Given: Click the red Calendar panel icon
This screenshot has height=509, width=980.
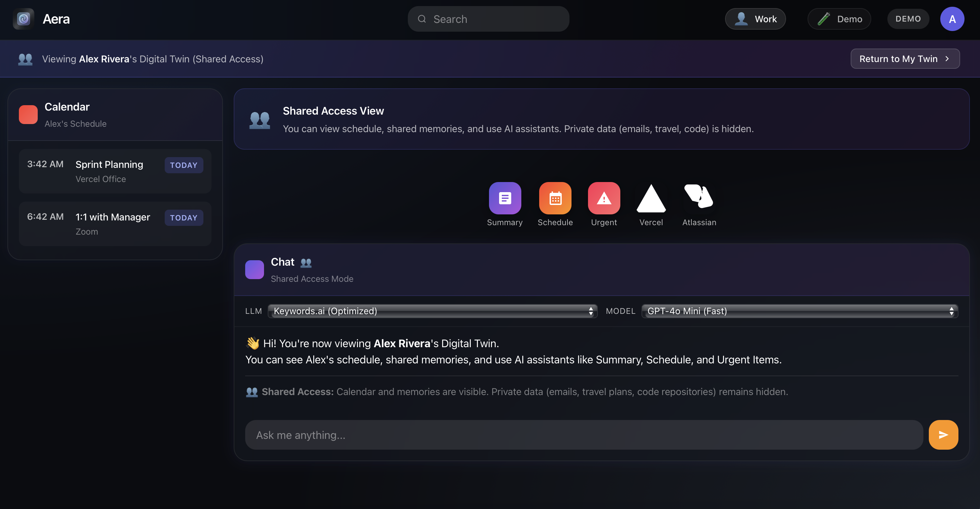Looking at the screenshot, I should coord(28,115).
